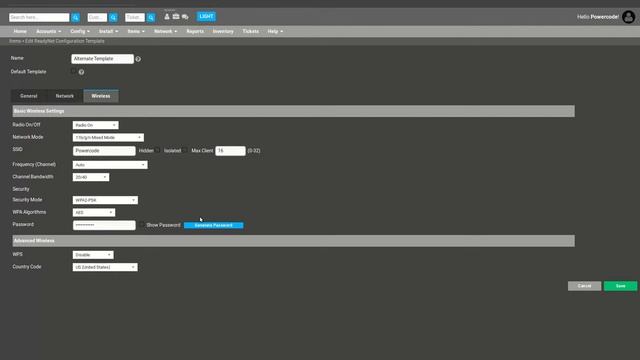Viewport: 640px width, 360px height.
Task: Click the briefcase icon in the top bar
Action: (x=176, y=17)
